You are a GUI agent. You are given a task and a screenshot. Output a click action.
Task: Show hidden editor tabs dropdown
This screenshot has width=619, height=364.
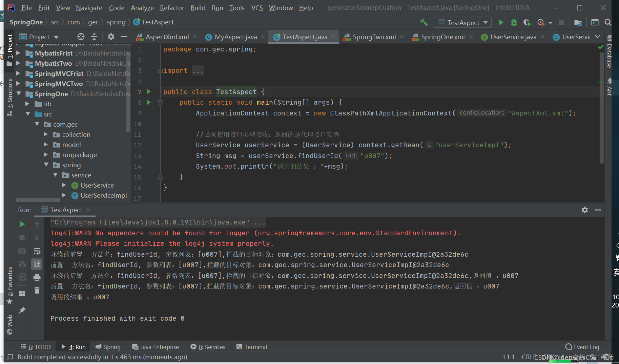pos(597,37)
